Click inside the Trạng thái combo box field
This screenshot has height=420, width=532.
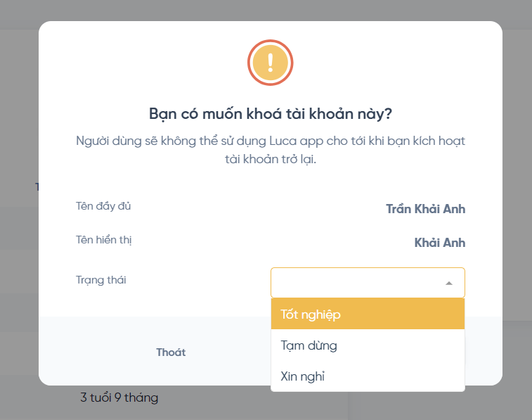tap(355, 283)
